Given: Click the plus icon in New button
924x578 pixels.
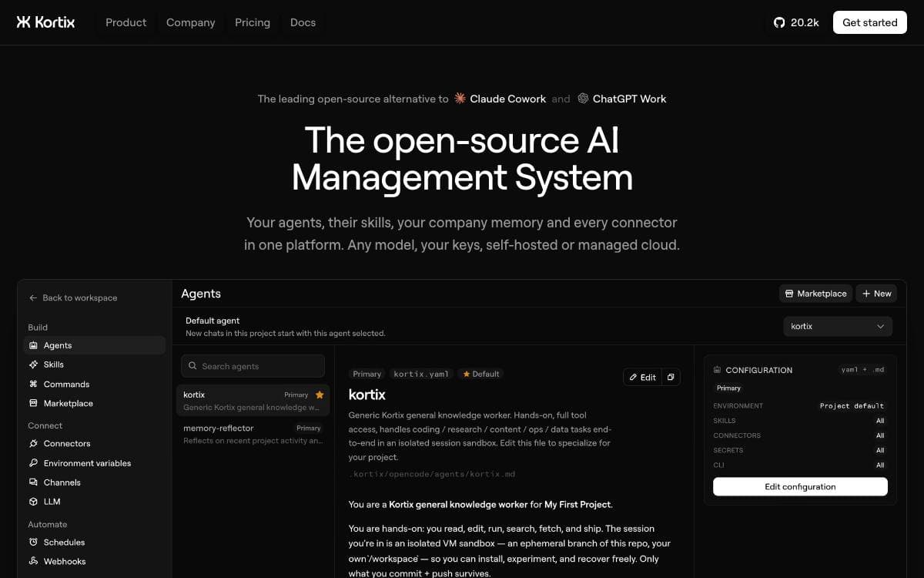Looking at the screenshot, I should (866, 294).
